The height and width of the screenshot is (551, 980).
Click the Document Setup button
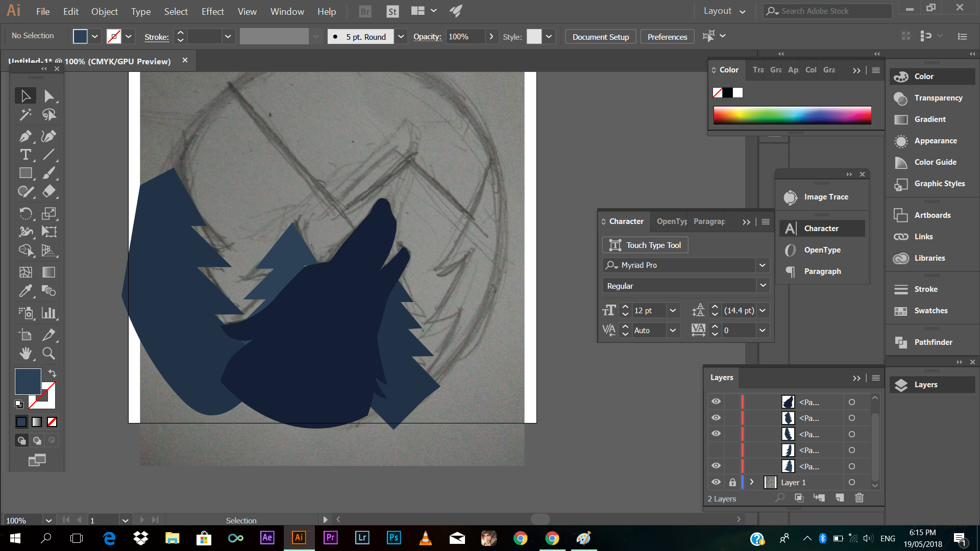pyautogui.click(x=601, y=37)
